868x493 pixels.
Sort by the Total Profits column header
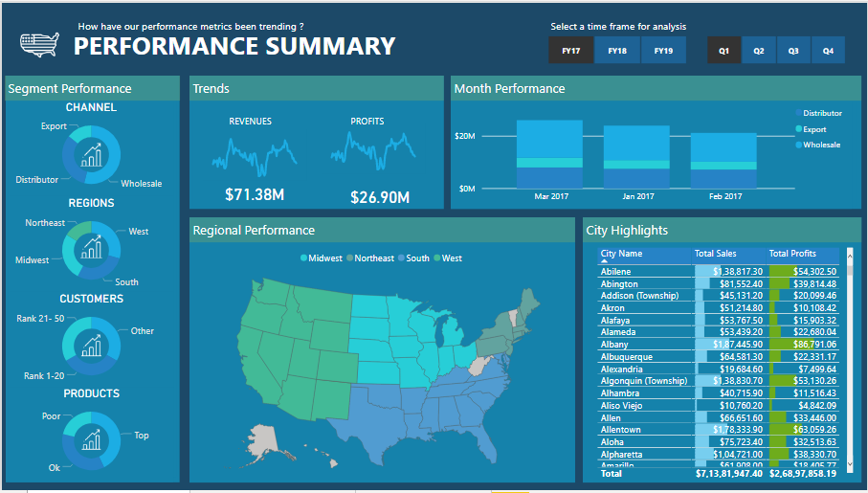[x=792, y=254]
